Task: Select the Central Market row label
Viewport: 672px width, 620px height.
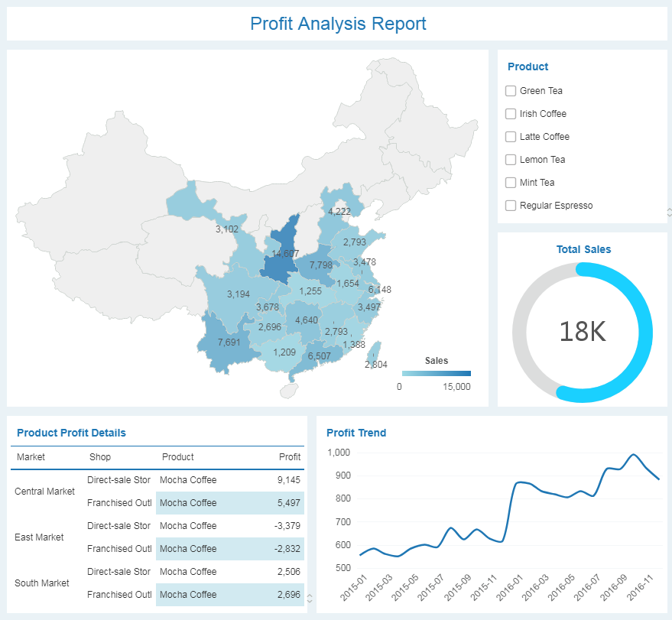Action: [x=45, y=492]
